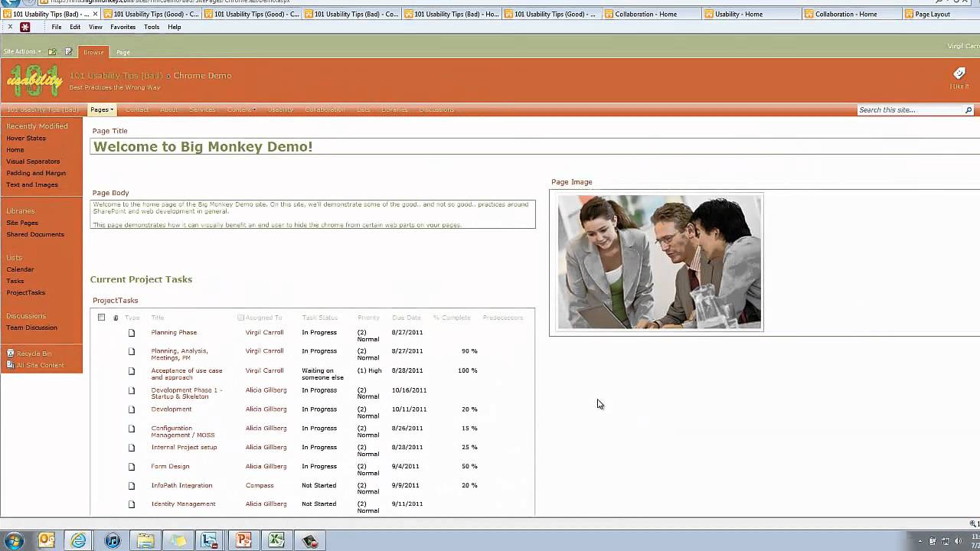Open the screen recorder taskbar icon

click(x=309, y=541)
